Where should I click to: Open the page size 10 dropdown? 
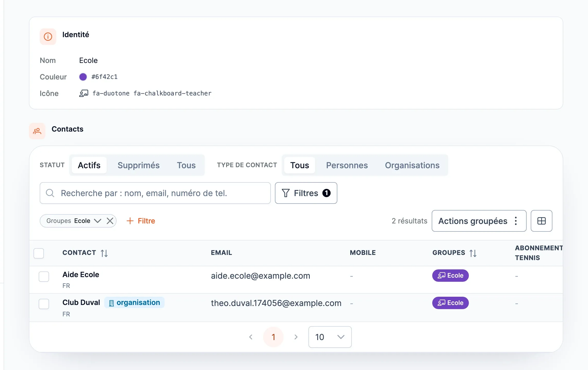[x=330, y=337]
